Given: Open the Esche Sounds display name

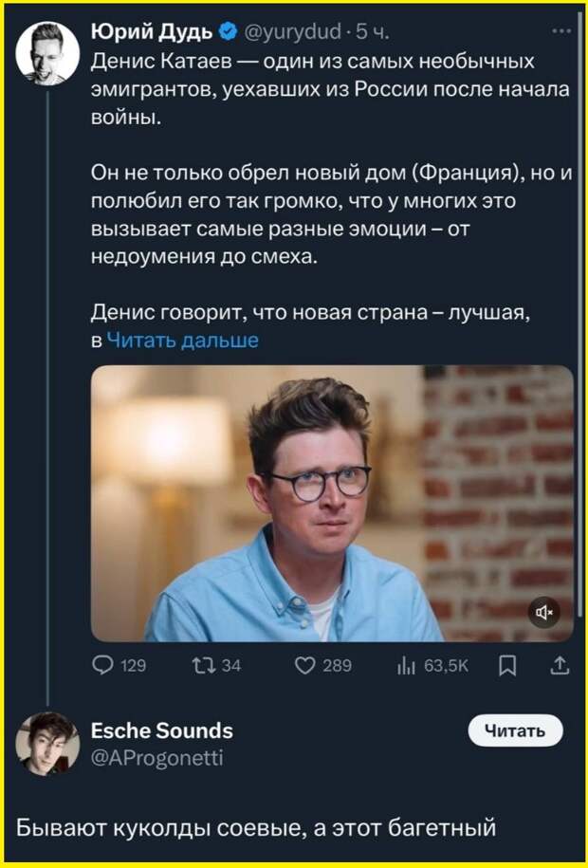Looking at the screenshot, I should point(162,730).
